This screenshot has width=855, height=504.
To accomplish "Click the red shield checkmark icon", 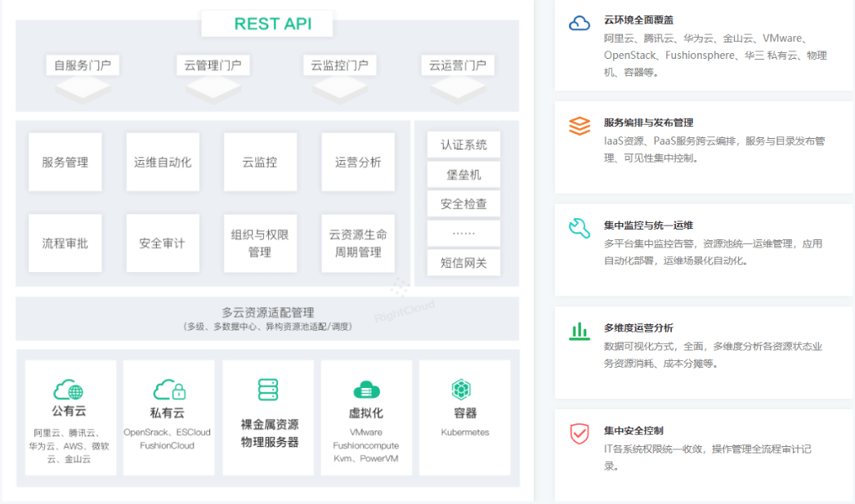I will click(x=579, y=434).
